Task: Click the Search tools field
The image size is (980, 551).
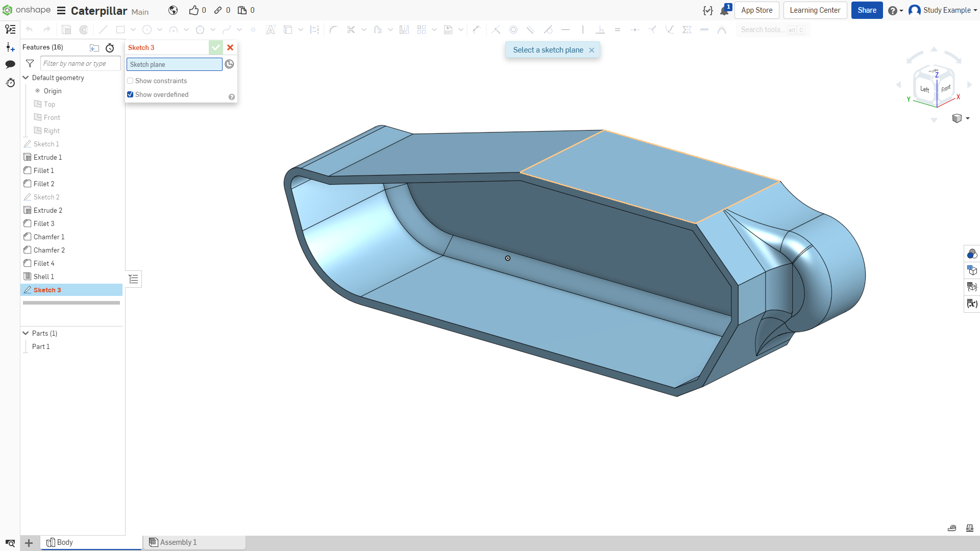Action: point(773,30)
